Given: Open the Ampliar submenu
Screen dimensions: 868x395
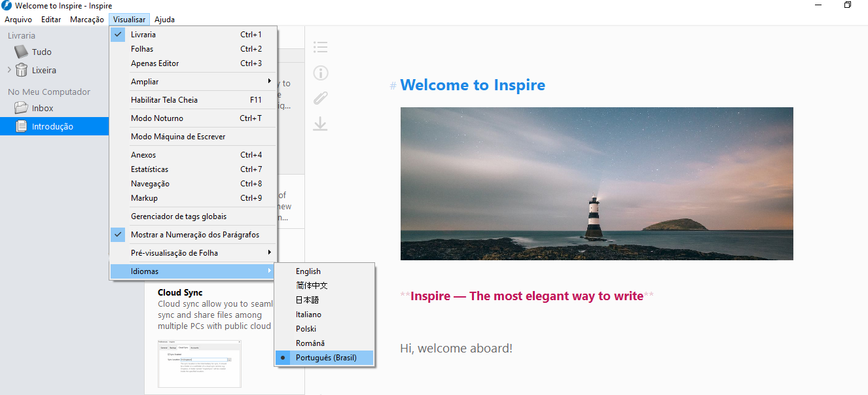Looking at the screenshot, I should tap(193, 82).
